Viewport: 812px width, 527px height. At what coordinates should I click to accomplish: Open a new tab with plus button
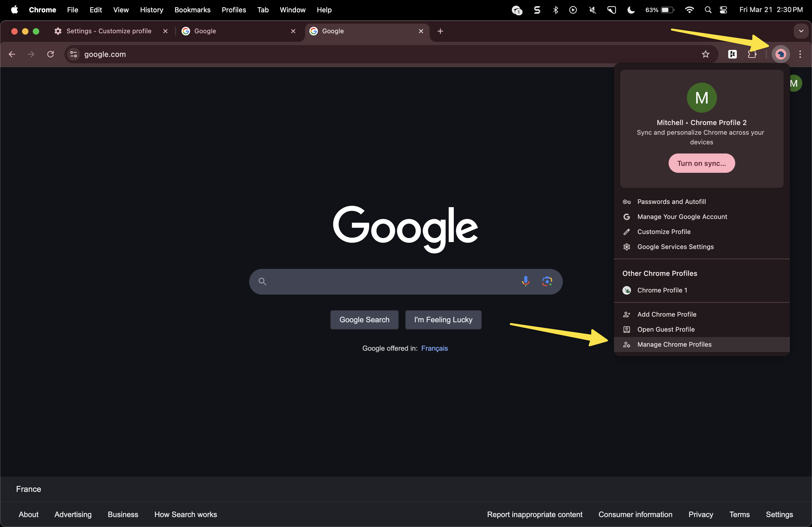click(x=440, y=31)
